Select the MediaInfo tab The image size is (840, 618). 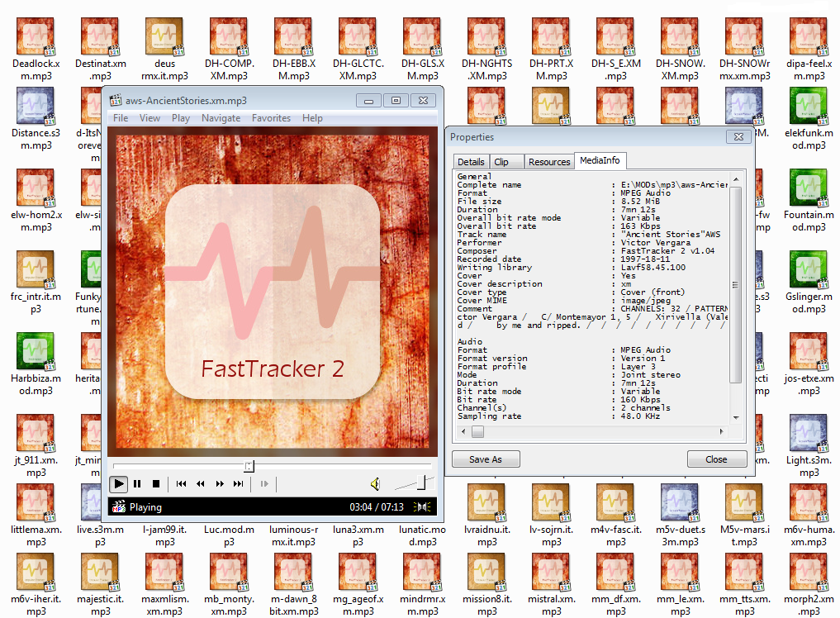(x=600, y=160)
